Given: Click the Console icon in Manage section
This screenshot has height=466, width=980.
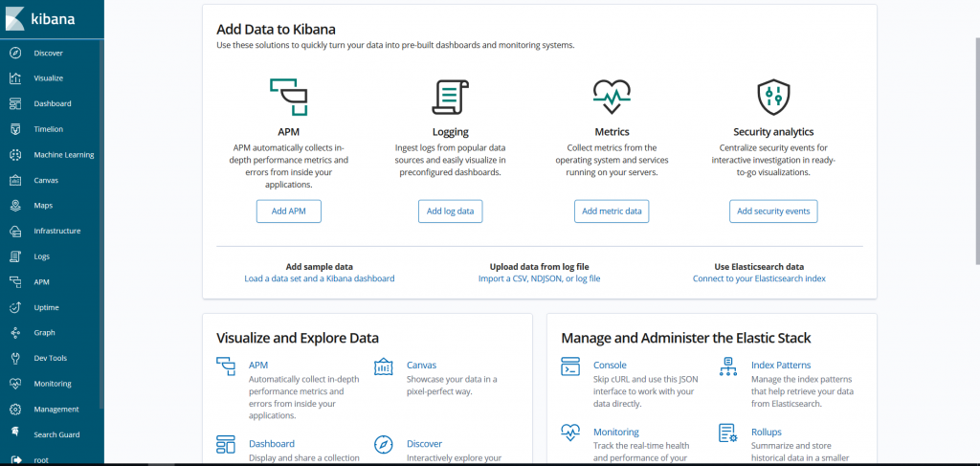Looking at the screenshot, I should click(x=570, y=366).
